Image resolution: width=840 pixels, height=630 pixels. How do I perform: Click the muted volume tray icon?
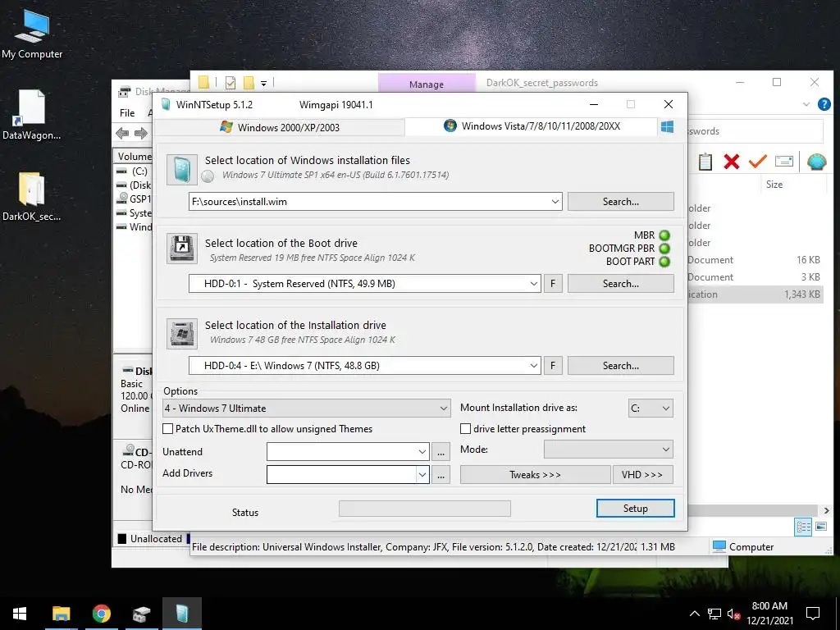pyautogui.click(x=733, y=614)
